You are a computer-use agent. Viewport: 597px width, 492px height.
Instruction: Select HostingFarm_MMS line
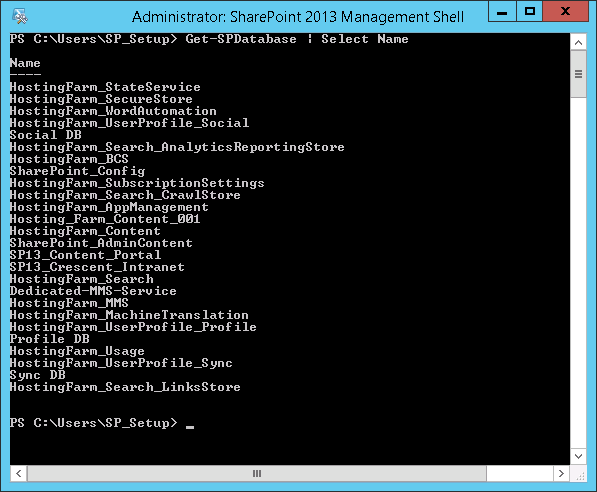69,303
